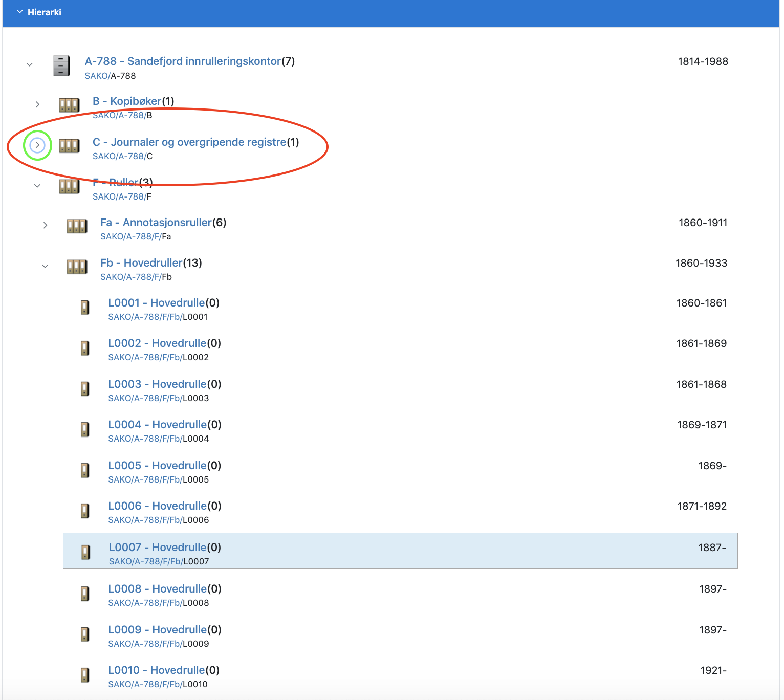The width and height of the screenshot is (784, 700).
Task: Open the L0010 - Hovedrulle link
Action: click(x=157, y=670)
